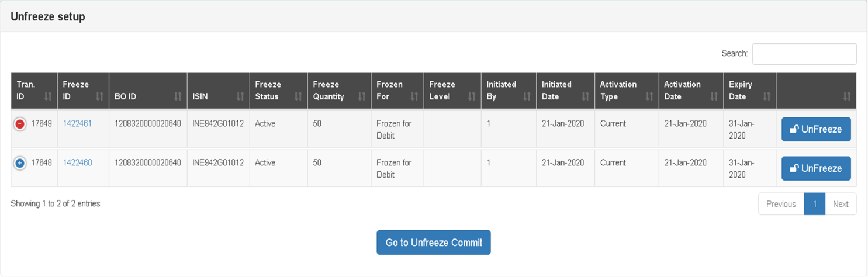Go to Next page
The width and height of the screenshot is (868, 277).
click(x=841, y=204)
